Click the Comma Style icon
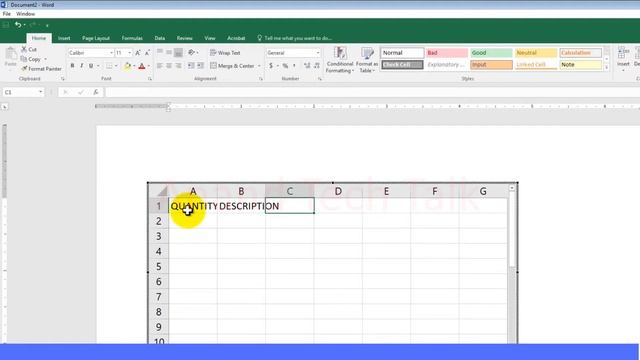Screen dimensions: 640x360 (x=294, y=66)
